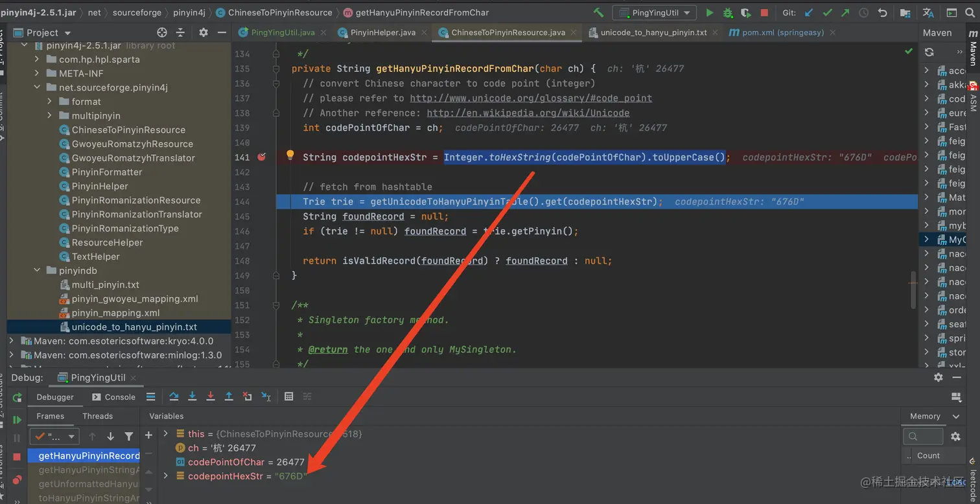The height and width of the screenshot is (504, 980).
Task: Expand the multipinyin folder
Action: (50, 115)
